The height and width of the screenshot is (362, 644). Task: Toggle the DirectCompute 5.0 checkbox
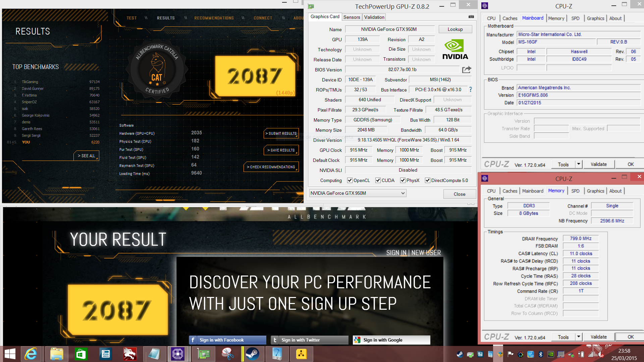click(x=428, y=180)
